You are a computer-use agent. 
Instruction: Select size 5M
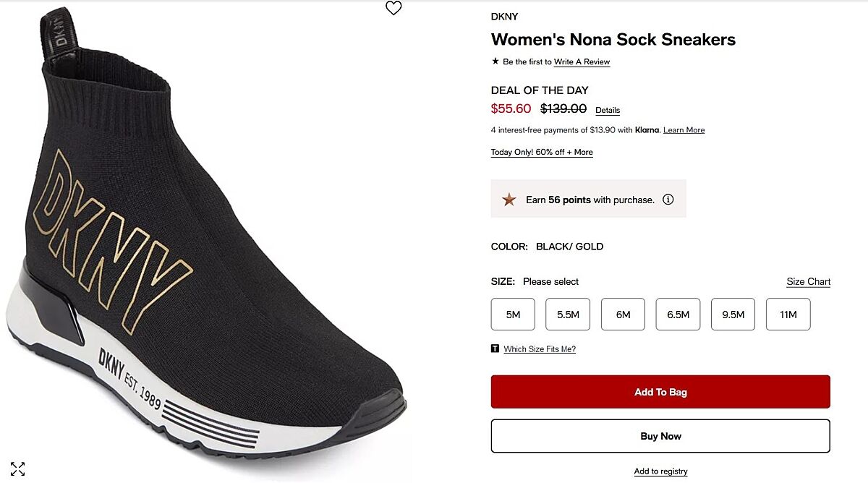coord(513,315)
